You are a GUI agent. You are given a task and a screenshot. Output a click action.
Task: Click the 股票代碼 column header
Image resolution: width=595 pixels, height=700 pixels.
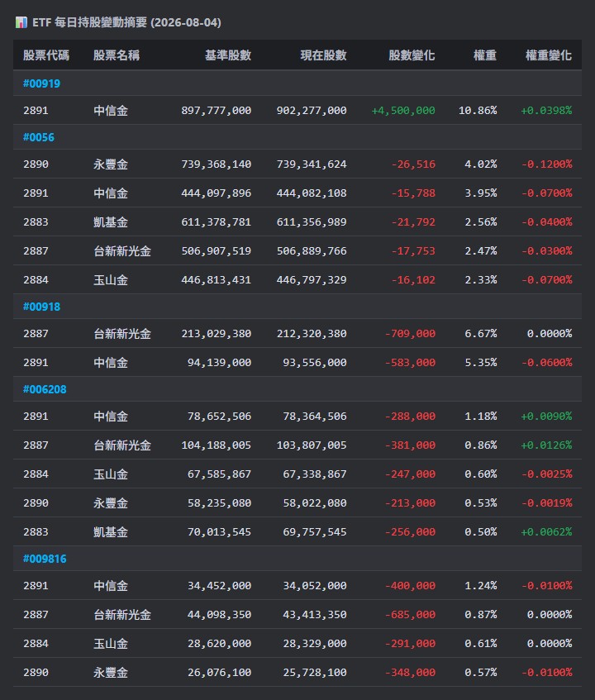coord(46,55)
